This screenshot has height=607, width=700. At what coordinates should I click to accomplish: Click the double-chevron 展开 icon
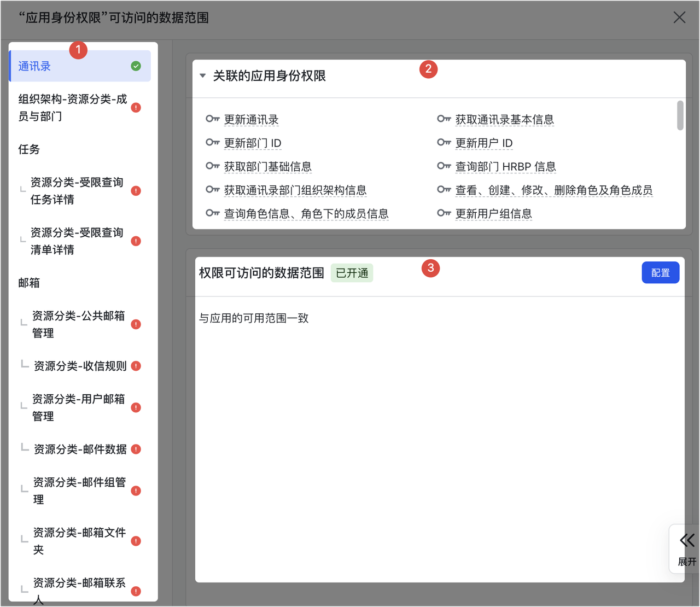pyautogui.click(x=687, y=541)
